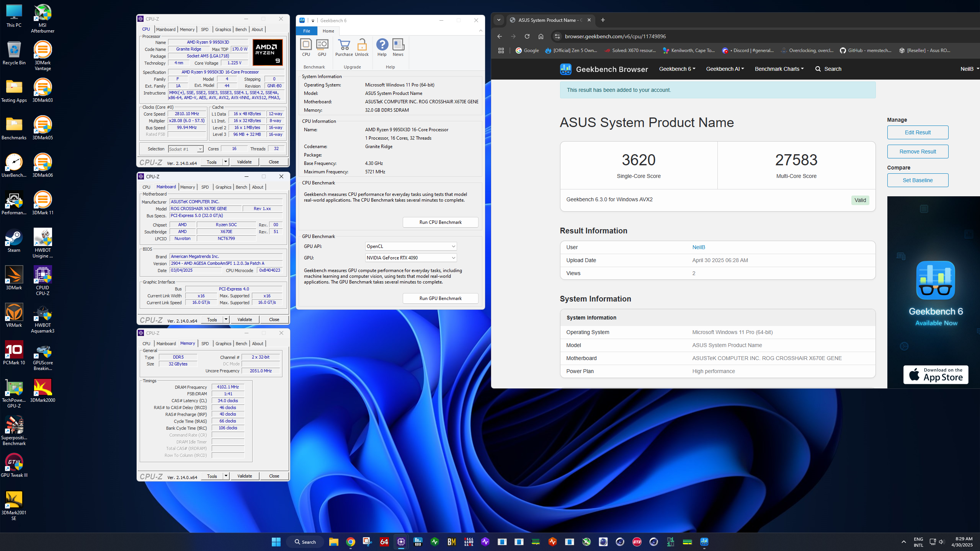
Task: Click the Download on the App Store badge
Action: [936, 375]
